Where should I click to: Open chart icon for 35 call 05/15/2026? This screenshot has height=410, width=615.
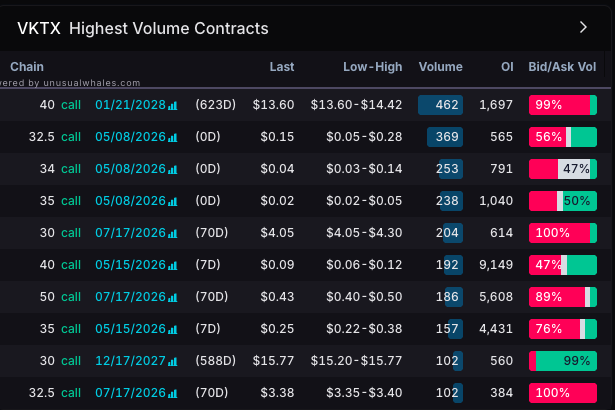click(173, 330)
